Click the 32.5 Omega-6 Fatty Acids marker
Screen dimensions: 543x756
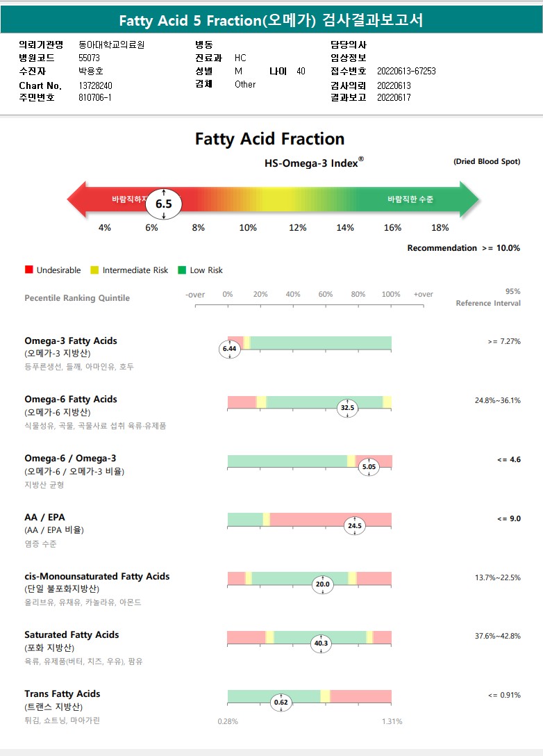347,408
